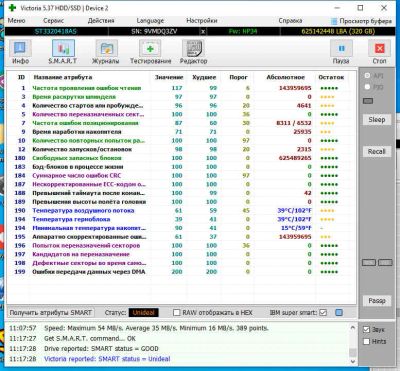Enable the Hints checkbox
Viewport: 400px width, 371px height.
pos(366,341)
